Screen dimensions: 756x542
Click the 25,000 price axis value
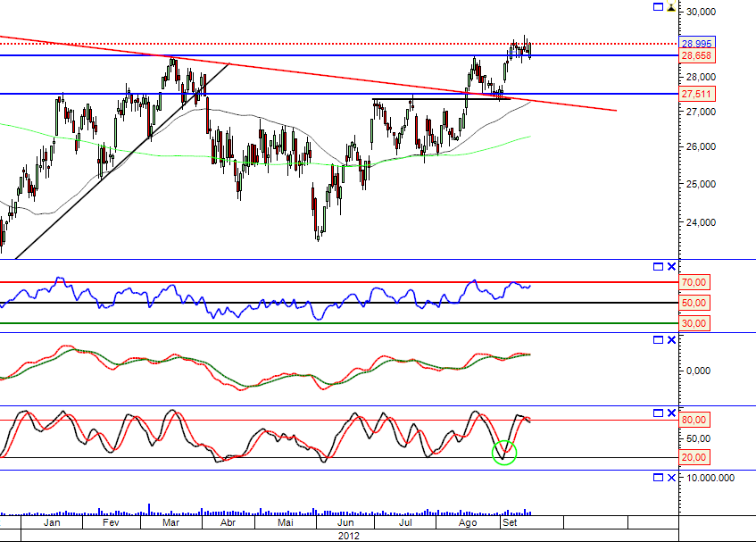[x=701, y=184]
